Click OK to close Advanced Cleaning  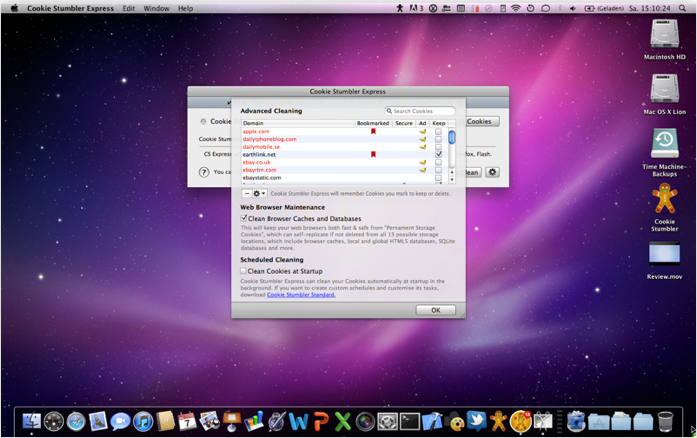click(x=436, y=310)
